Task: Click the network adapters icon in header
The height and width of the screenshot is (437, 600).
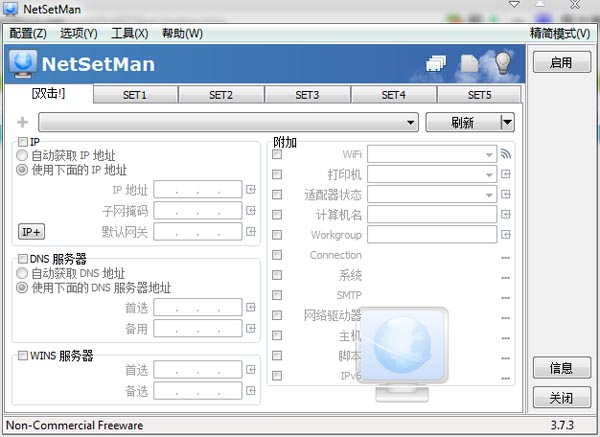Action: pyautogui.click(x=436, y=64)
